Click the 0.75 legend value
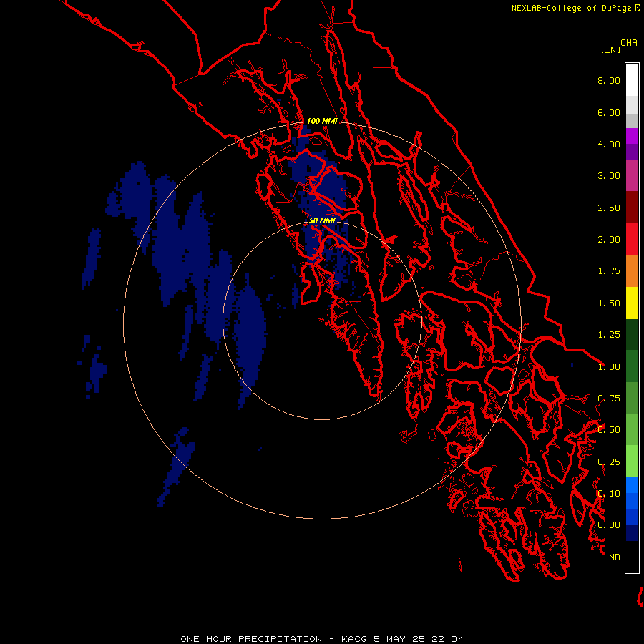Image resolution: width=644 pixels, height=644 pixels. coord(609,399)
